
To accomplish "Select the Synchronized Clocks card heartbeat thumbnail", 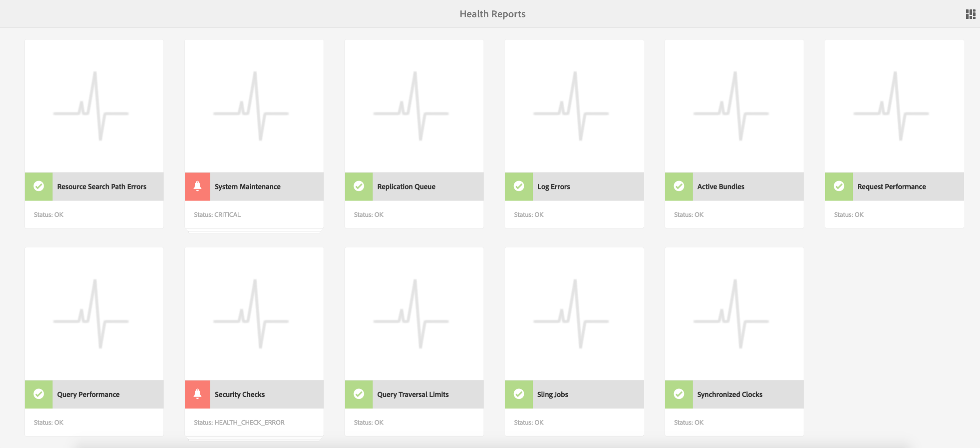I will (734, 314).
